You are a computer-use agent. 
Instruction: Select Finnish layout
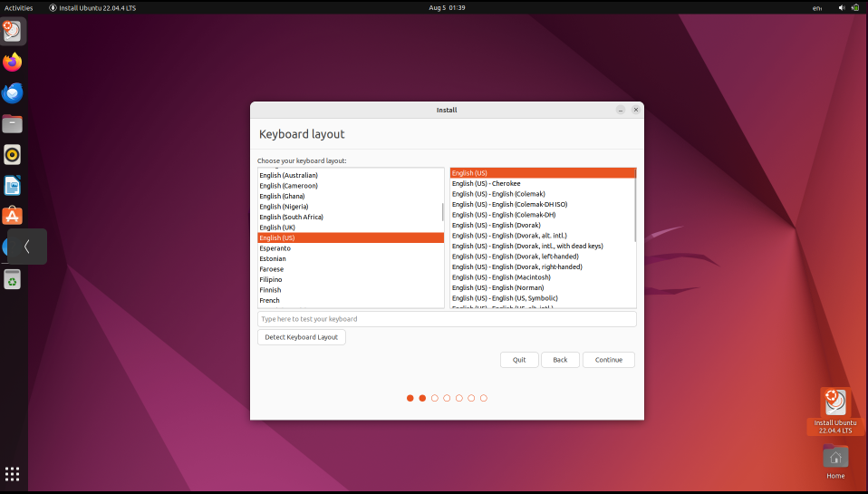pos(351,290)
